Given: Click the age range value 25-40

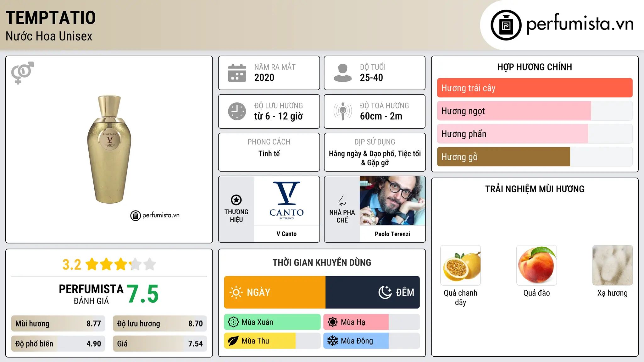Looking at the screenshot, I should coord(371,78).
